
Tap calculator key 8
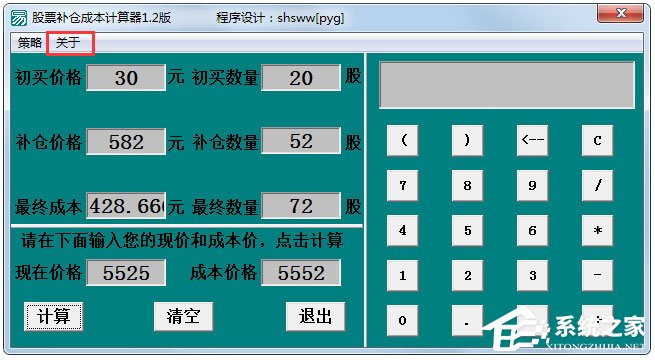point(467,185)
